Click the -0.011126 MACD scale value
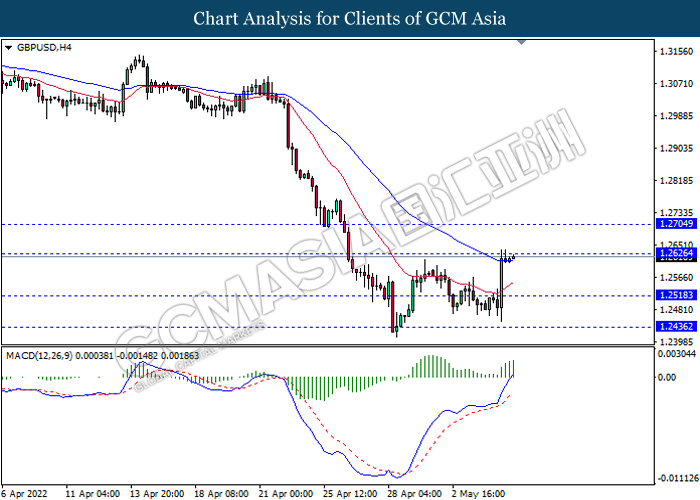The width and height of the screenshot is (700, 500). pyautogui.click(x=679, y=479)
